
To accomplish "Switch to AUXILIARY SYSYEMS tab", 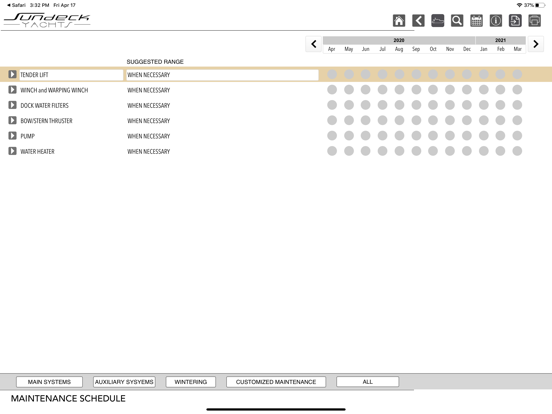I will coord(124,382).
